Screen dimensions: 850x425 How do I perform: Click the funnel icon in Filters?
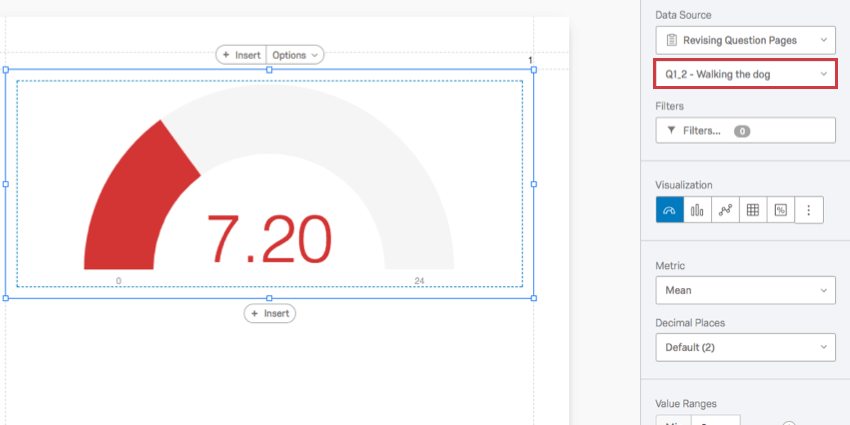[671, 130]
